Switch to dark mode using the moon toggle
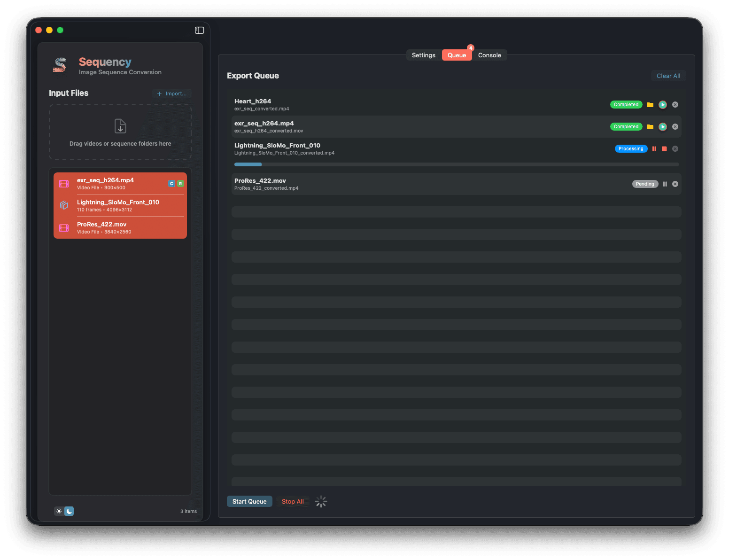The height and width of the screenshot is (560, 729). point(69,511)
